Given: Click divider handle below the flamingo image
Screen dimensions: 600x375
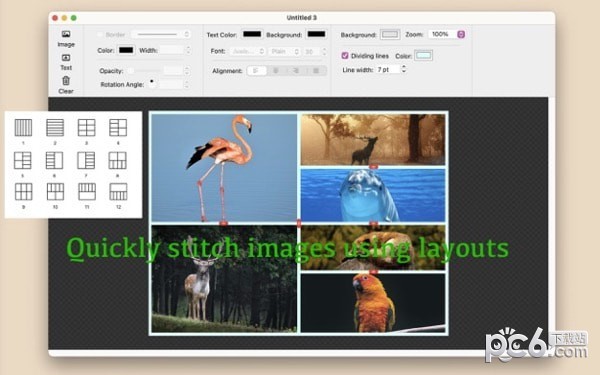Looking at the screenshot, I should pyautogui.click(x=223, y=223).
